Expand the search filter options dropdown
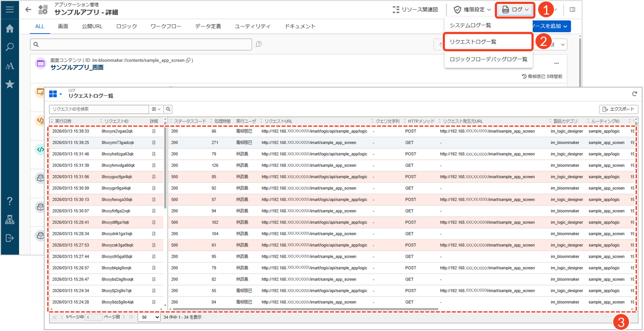The image size is (644, 331). (x=156, y=109)
